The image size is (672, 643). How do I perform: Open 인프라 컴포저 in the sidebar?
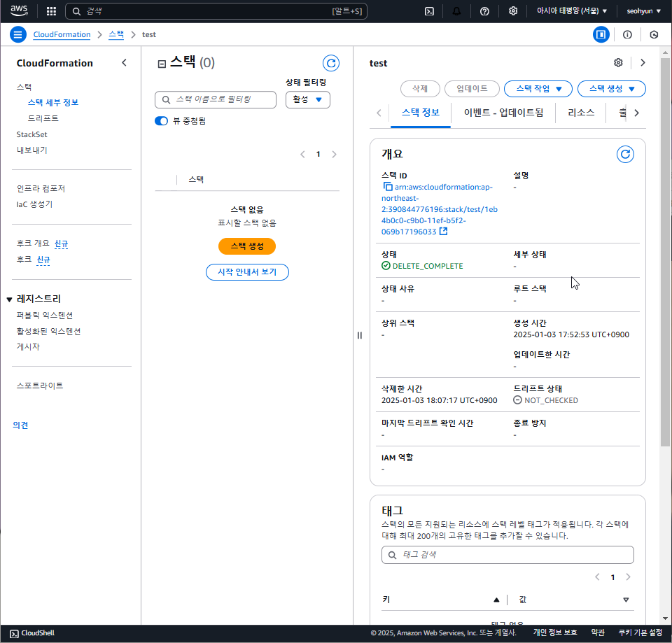point(41,188)
